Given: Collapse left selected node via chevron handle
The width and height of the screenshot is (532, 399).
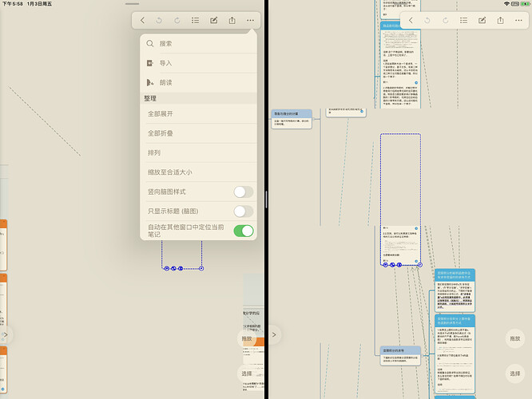Looking at the screenshot, I should 167,268.
